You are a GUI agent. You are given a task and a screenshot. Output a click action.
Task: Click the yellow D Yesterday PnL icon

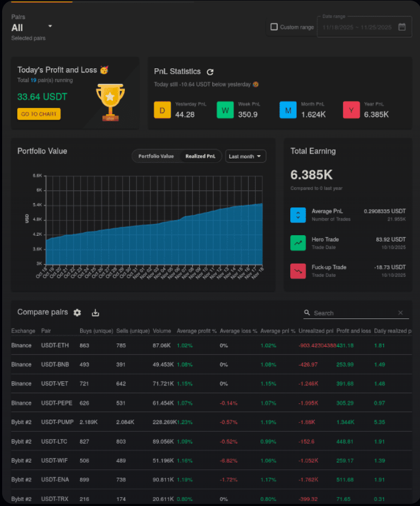[x=162, y=110]
